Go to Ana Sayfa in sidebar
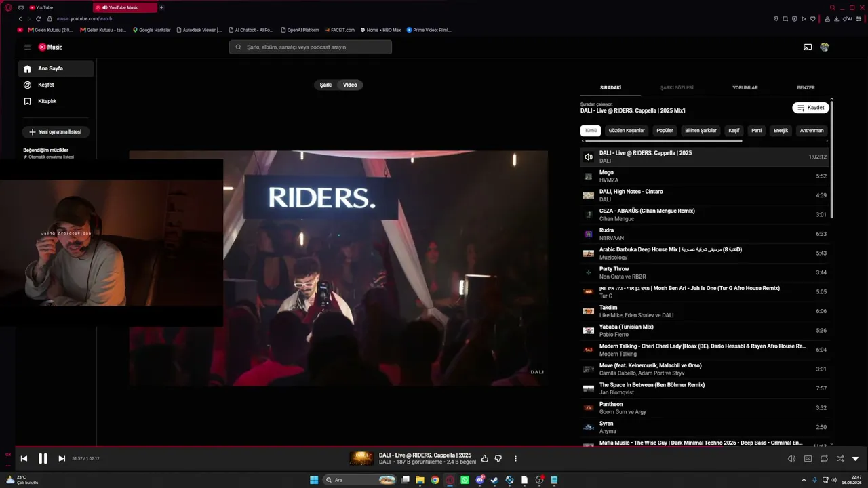This screenshot has width=868, height=488. pyautogui.click(x=56, y=68)
